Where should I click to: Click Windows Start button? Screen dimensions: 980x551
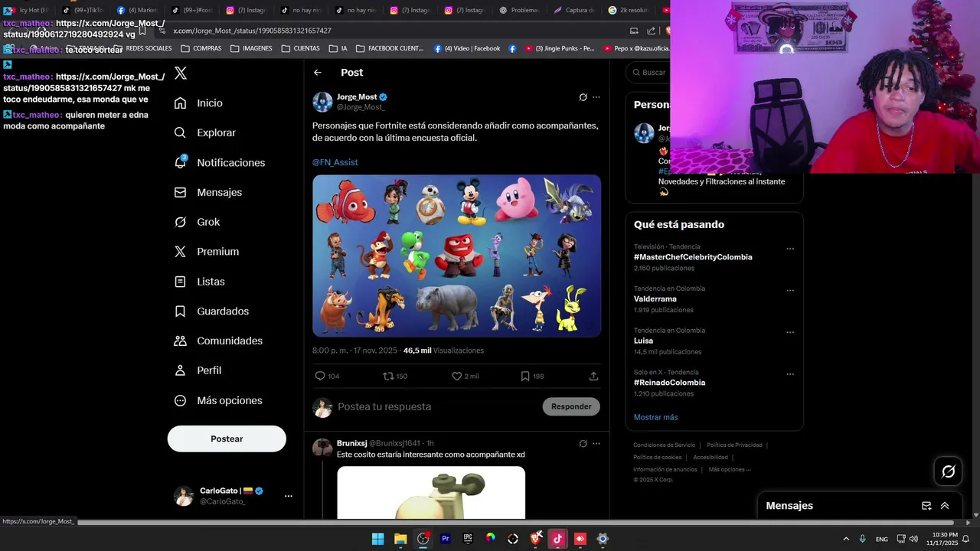[377, 539]
